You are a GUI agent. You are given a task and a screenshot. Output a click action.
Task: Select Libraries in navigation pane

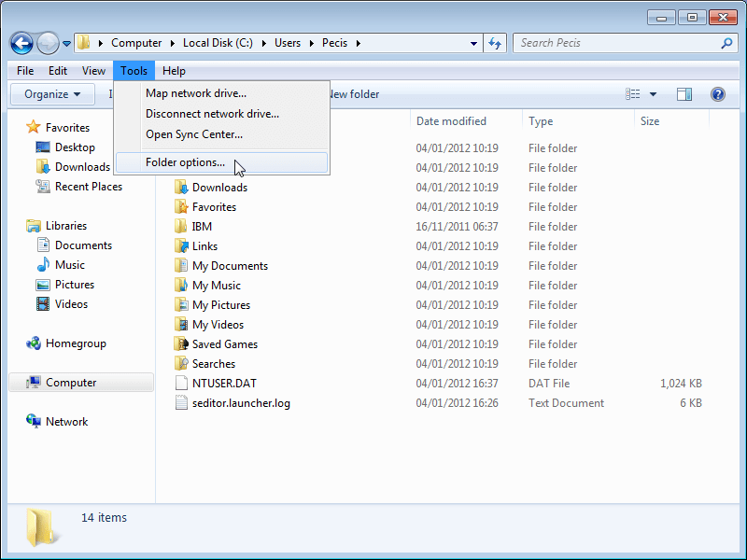[66, 226]
